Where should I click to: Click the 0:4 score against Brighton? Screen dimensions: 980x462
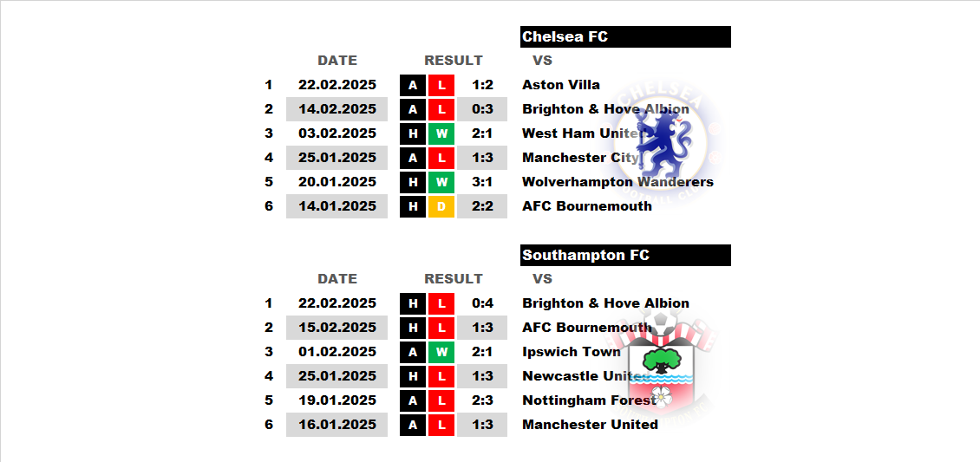pyautogui.click(x=482, y=303)
